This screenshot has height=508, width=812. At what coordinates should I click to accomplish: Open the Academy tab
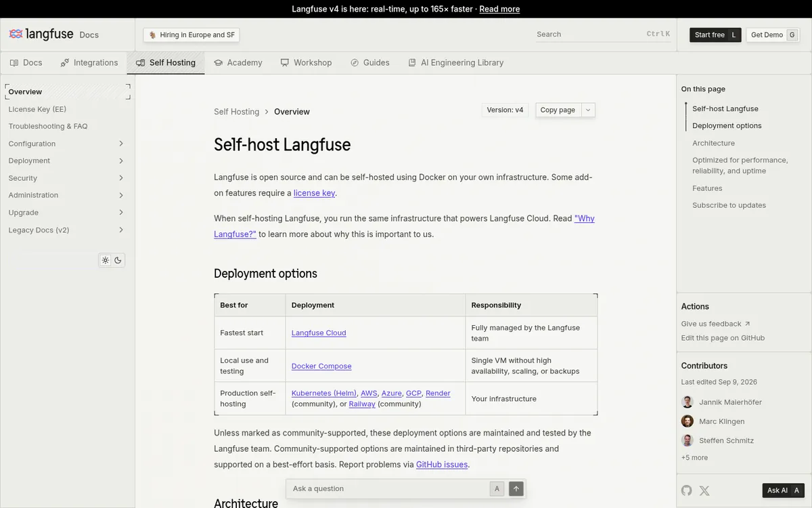point(238,62)
